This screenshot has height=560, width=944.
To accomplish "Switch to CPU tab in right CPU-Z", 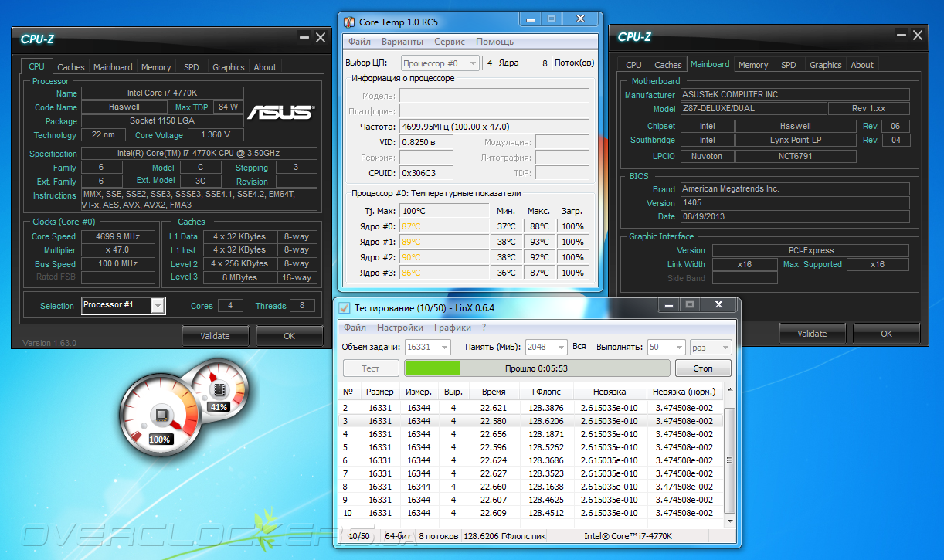I will [633, 65].
